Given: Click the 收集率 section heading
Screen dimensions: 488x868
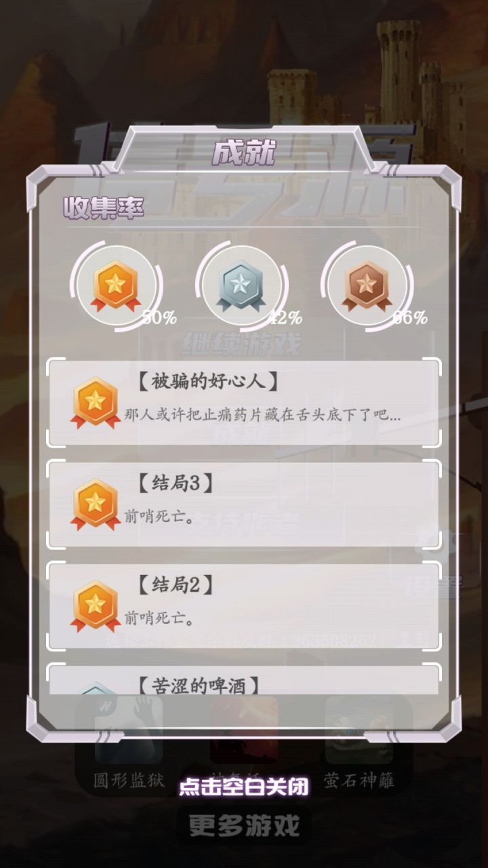Looking at the screenshot, I should (x=104, y=208).
